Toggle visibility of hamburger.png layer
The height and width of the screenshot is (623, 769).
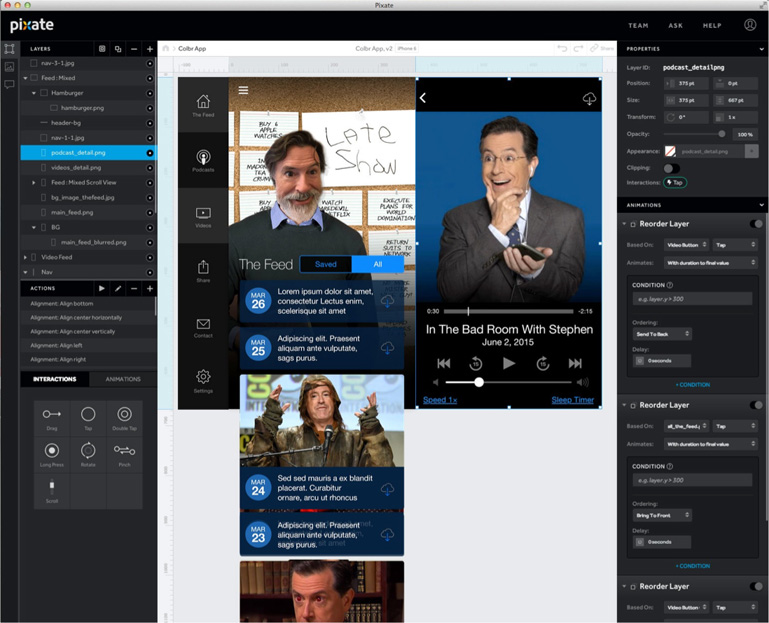(150, 108)
